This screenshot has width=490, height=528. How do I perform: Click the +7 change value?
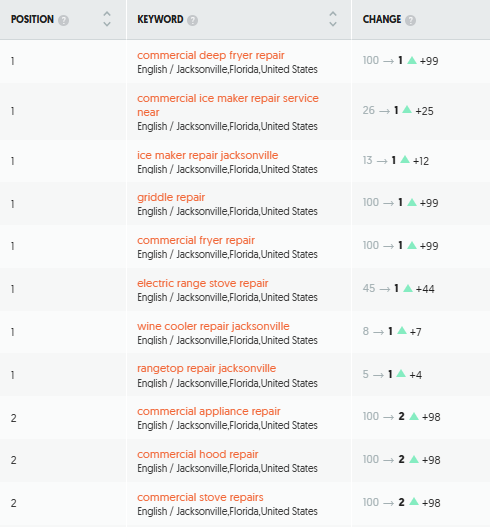click(x=416, y=332)
